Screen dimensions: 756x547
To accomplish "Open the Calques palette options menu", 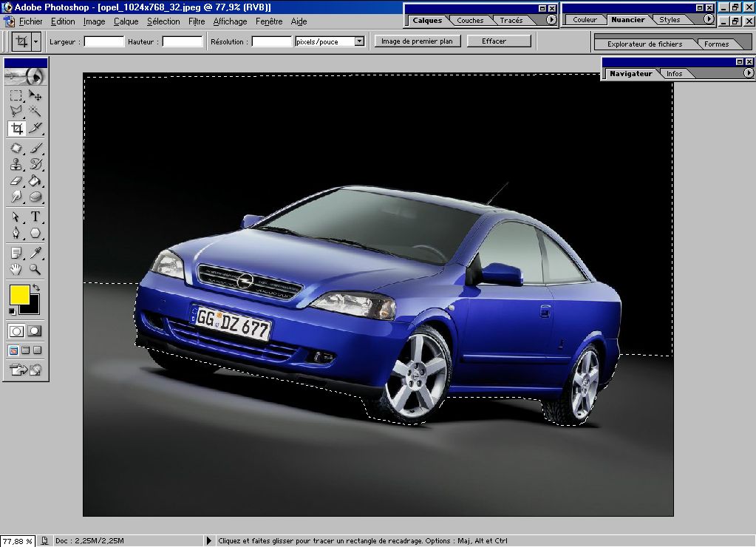I will (551, 20).
